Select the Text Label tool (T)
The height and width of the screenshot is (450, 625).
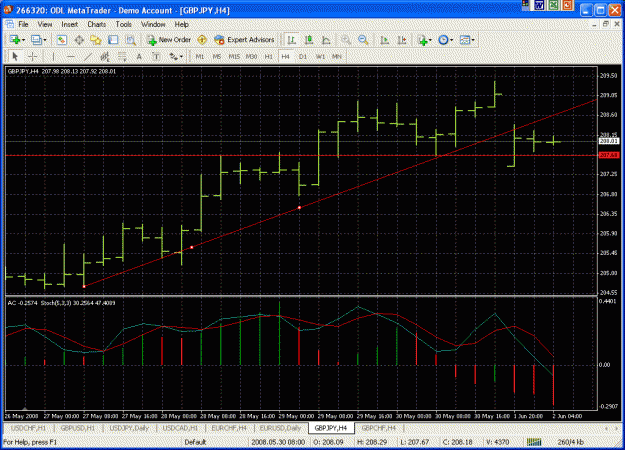click(156, 57)
